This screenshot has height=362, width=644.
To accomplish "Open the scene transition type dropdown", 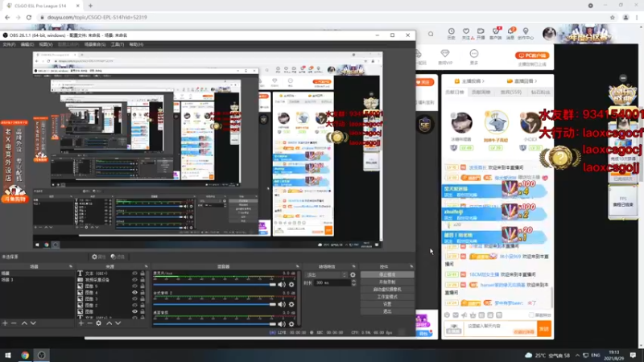I will click(x=327, y=274).
